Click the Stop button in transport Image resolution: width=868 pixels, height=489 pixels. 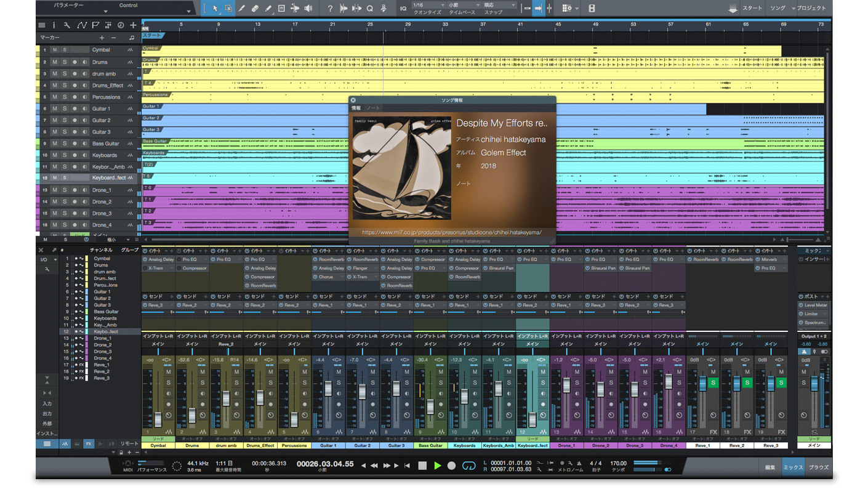422,466
